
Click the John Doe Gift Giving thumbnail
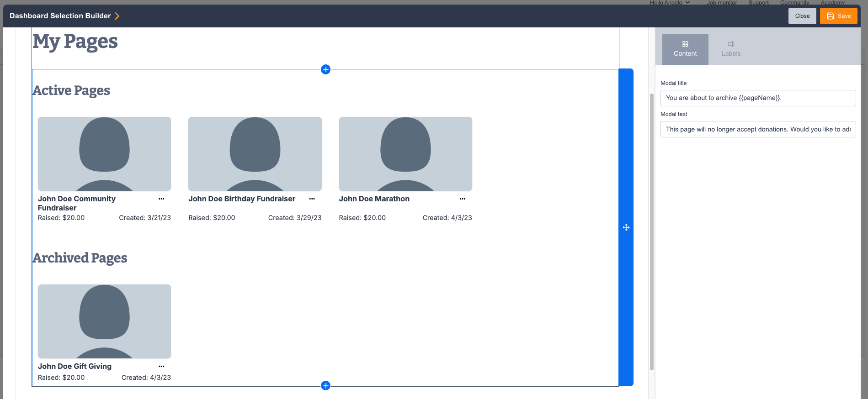pyautogui.click(x=104, y=321)
